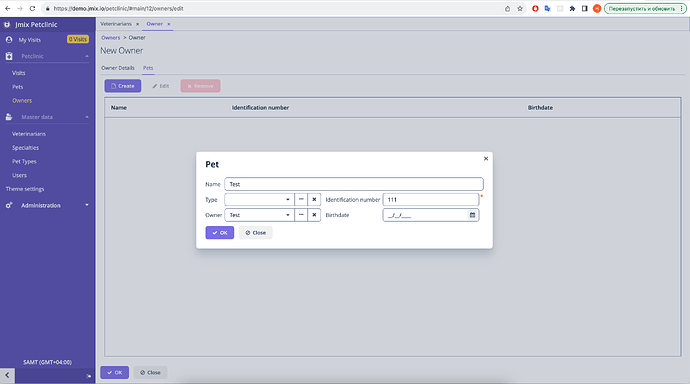Open the Type dropdown

tap(288, 200)
